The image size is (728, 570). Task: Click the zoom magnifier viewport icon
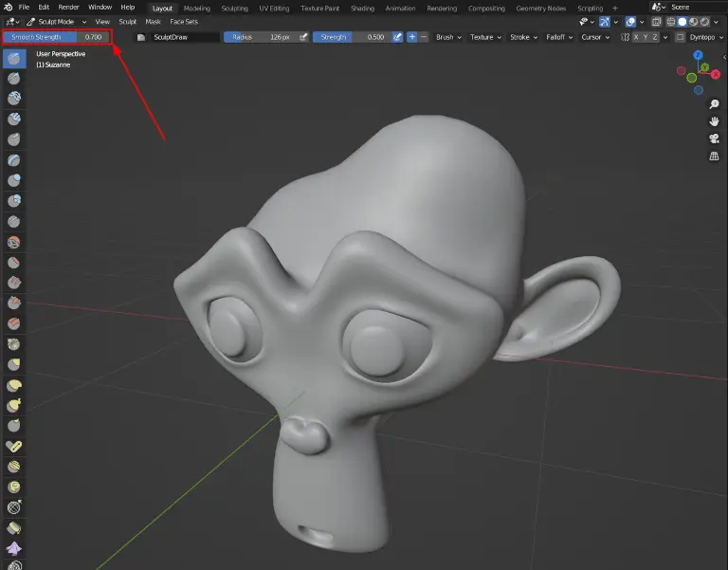point(714,104)
